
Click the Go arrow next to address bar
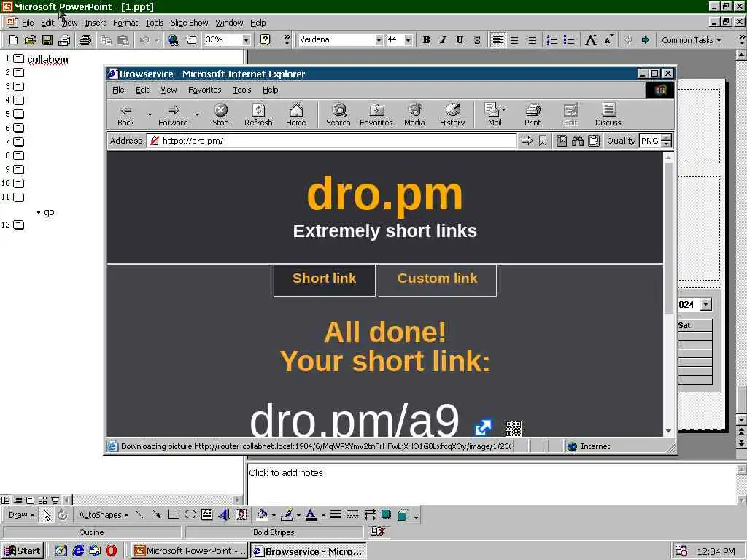[527, 141]
